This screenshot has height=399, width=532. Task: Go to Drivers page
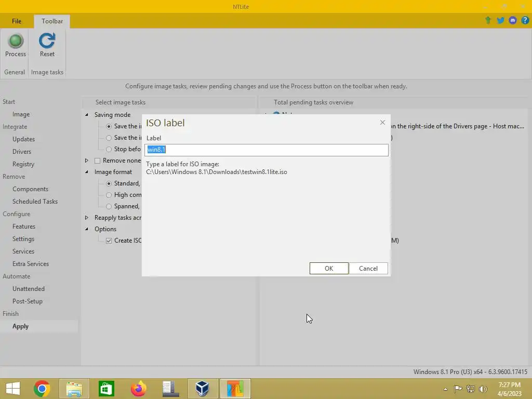22,152
